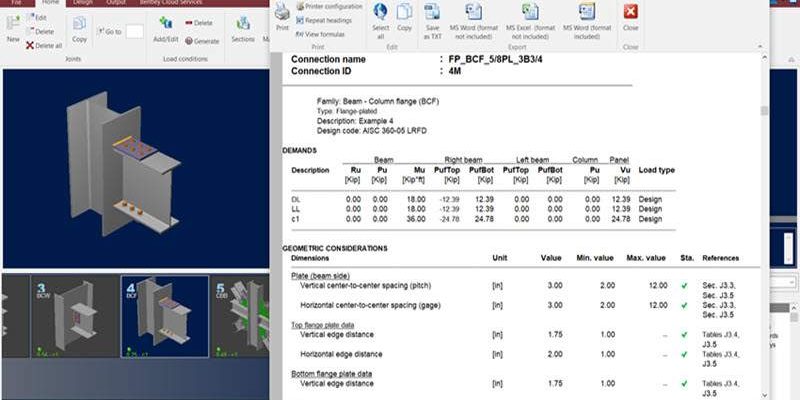Click green check for gage spacing row

coord(684,306)
